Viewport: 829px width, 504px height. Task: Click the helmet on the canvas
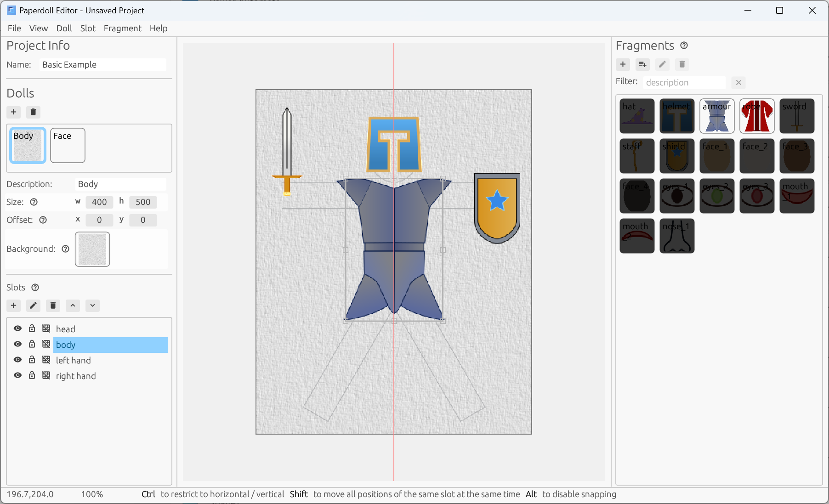point(394,144)
